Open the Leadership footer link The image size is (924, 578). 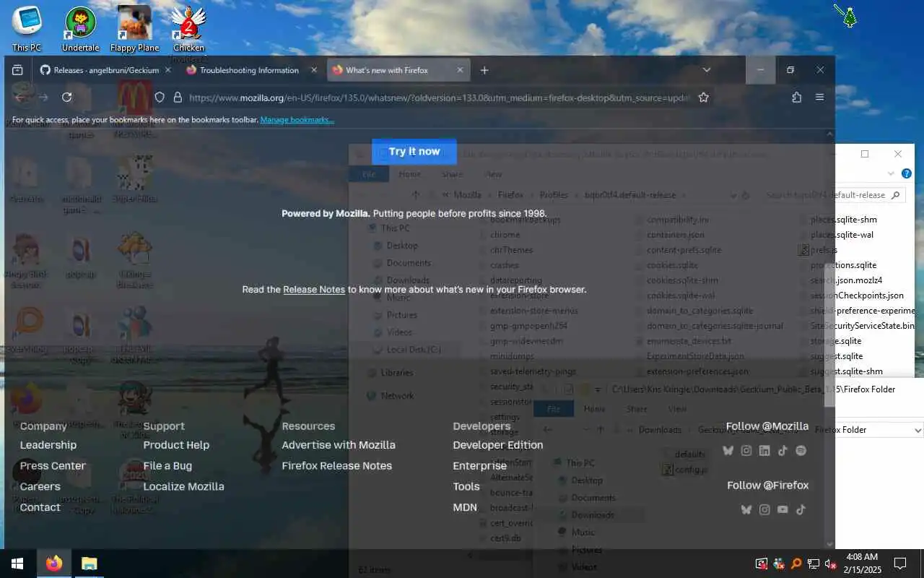[x=48, y=445]
